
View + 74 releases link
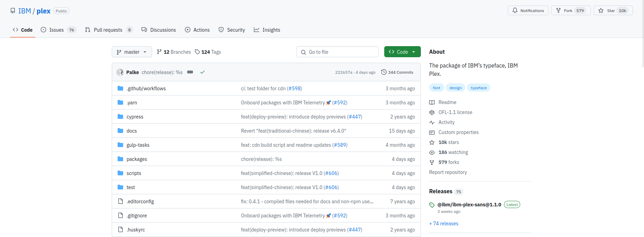pyautogui.click(x=444, y=224)
